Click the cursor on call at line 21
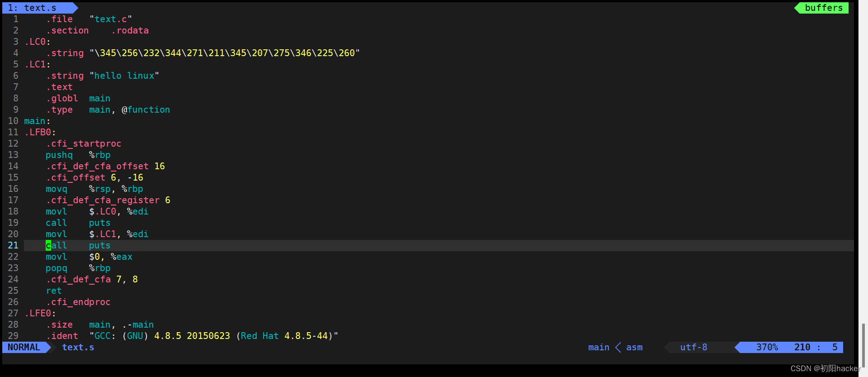The height and width of the screenshot is (377, 868). pos(48,245)
